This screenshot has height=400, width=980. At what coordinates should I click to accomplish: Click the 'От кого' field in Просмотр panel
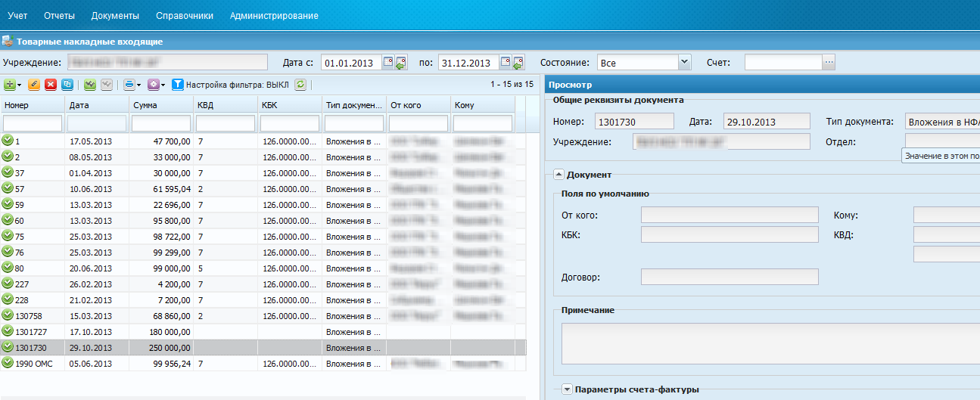point(730,216)
